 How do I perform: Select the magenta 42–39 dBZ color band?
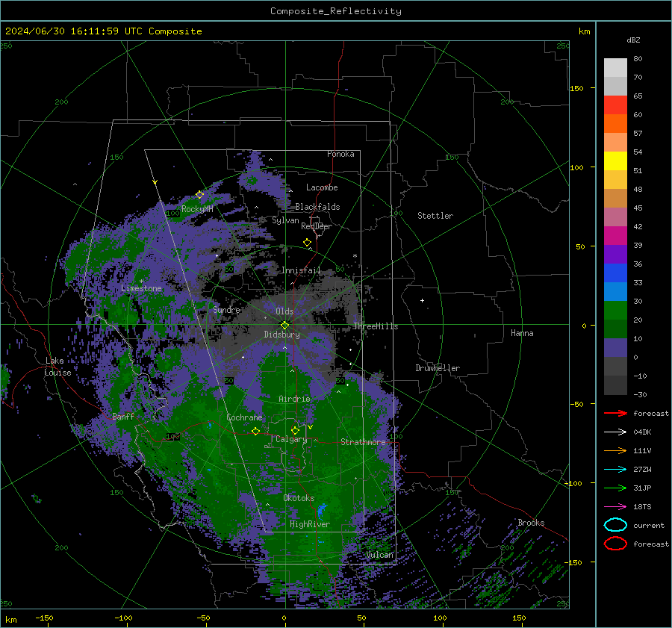pyautogui.click(x=615, y=236)
